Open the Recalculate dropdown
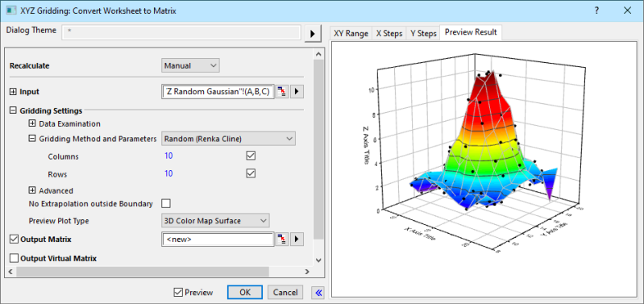 pos(190,65)
